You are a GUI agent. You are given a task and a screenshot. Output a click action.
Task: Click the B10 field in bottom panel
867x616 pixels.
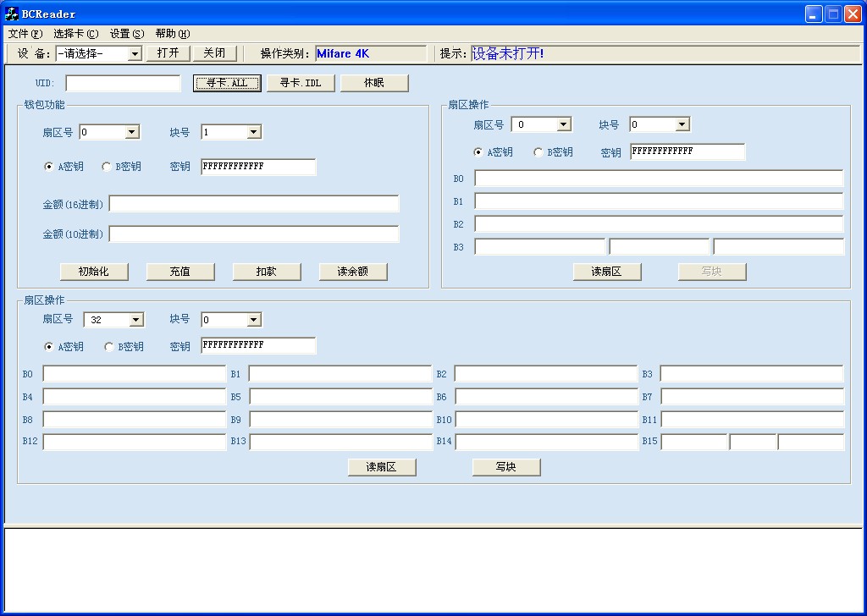point(547,420)
